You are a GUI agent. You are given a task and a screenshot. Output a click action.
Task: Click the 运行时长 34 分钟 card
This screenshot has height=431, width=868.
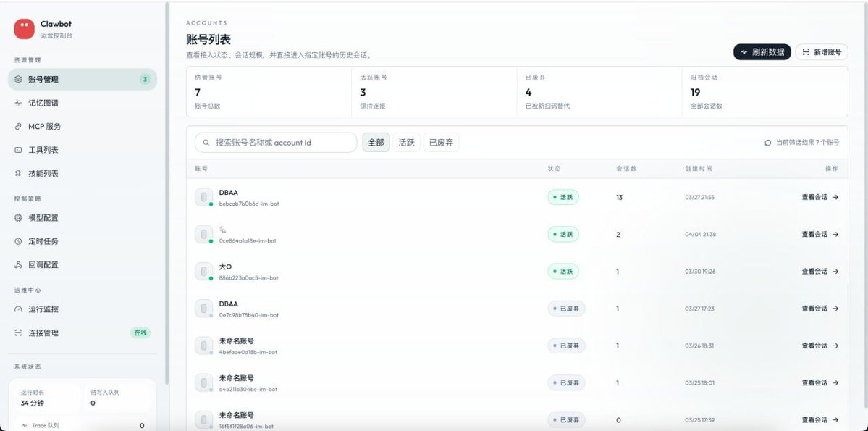point(47,398)
